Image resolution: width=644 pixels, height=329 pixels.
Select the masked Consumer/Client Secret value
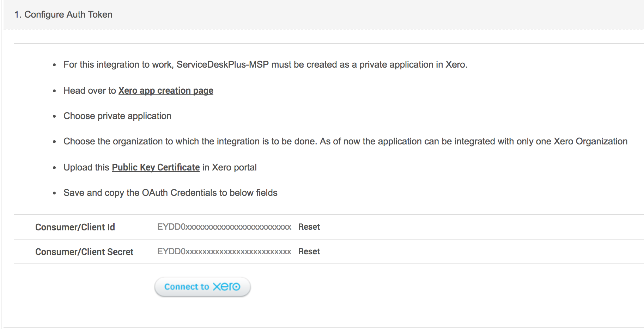tap(224, 252)
